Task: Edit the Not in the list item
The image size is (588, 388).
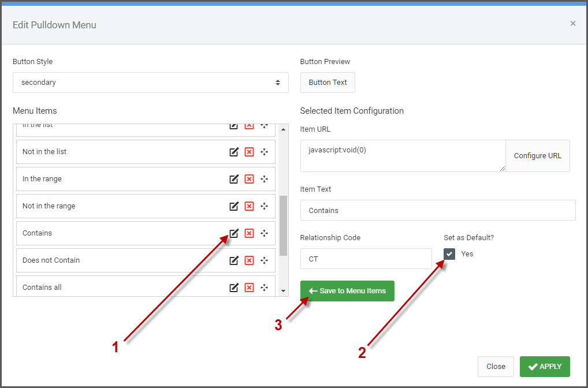Action: point(234,152)
